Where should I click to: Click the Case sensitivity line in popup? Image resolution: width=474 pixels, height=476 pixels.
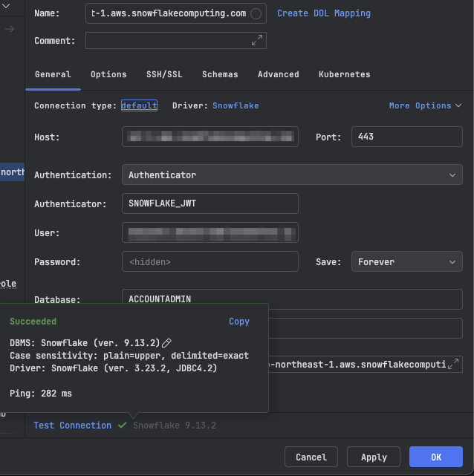click(129, 356)
